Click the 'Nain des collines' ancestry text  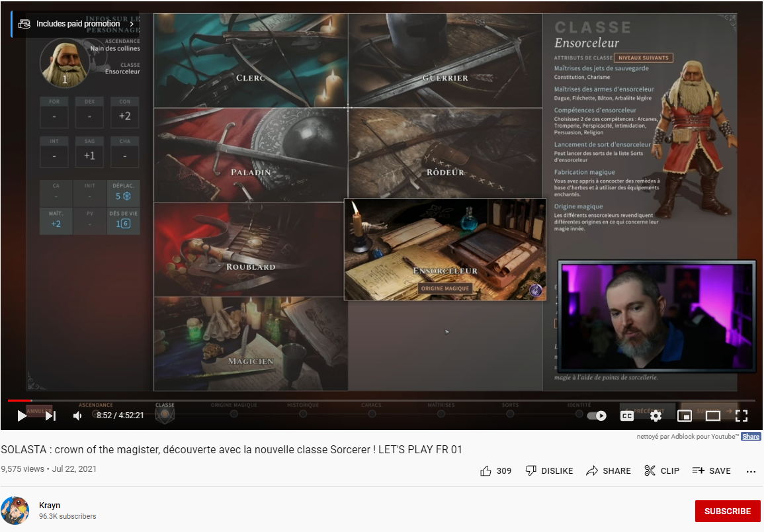point(115,48)
